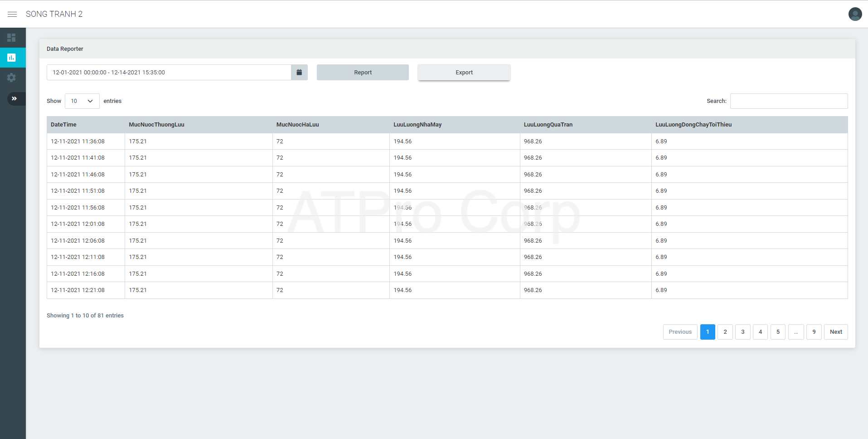Sort by MucNuocThuongLuu column header
868x439 pixels.
click(x=156, y=125)
